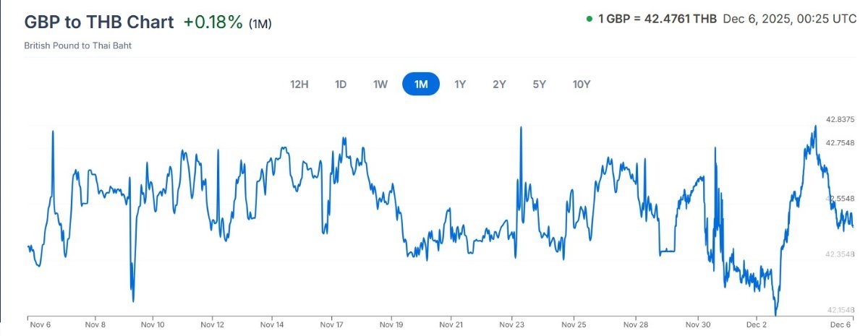Click the Nov 17 x-axis date label
This screenshot has height=336, width=868.
pyautogui.click(x=331, y=325)
